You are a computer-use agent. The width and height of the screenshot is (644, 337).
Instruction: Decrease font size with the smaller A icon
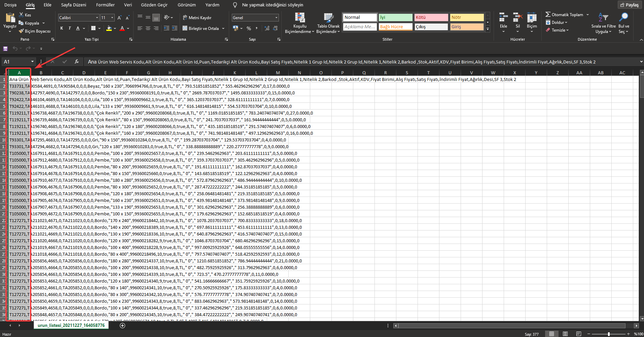(x=127, y=18)
